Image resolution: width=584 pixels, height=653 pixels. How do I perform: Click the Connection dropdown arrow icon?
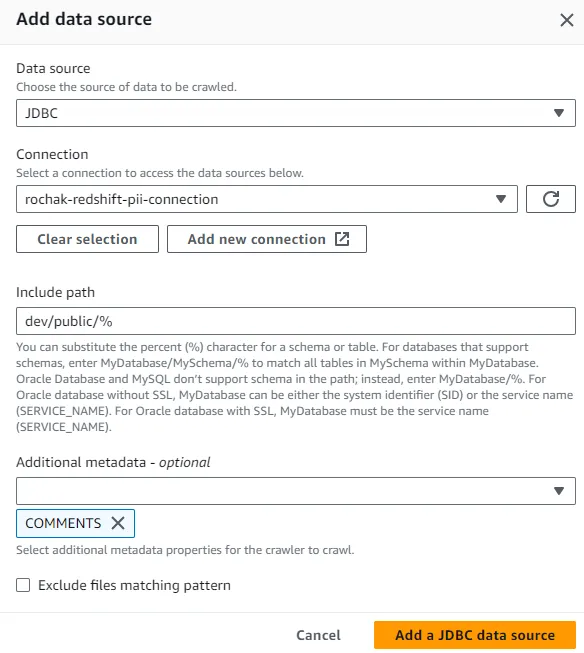501,199
